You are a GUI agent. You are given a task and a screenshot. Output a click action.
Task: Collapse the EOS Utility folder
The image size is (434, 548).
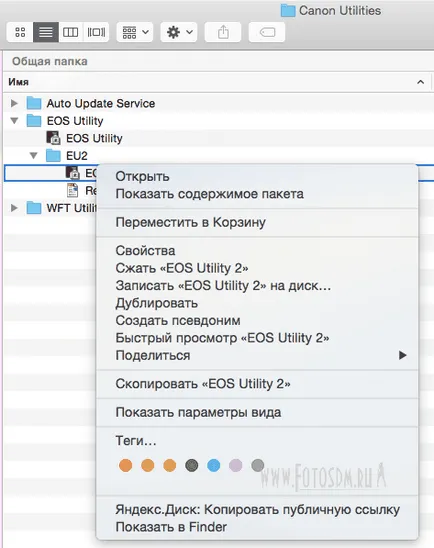[14, 121]
